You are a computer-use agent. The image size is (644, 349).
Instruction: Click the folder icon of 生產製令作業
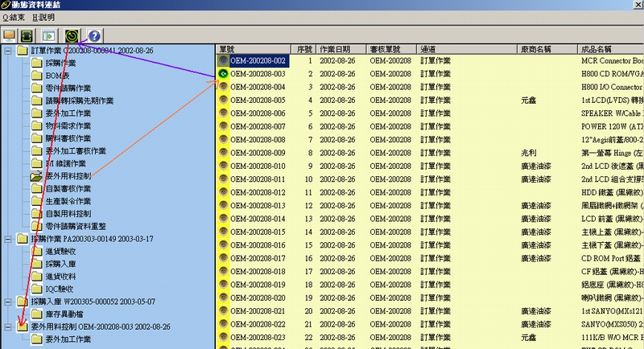[36, 201]
